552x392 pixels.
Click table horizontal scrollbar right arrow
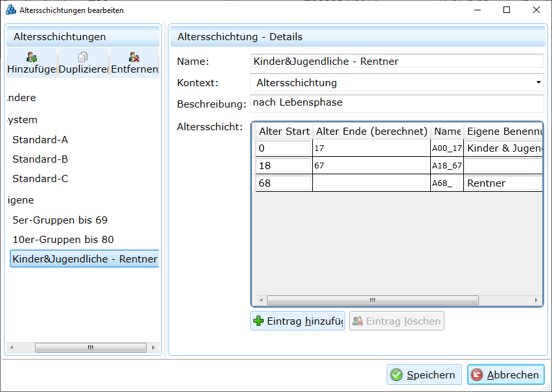(x=536, y=301)
